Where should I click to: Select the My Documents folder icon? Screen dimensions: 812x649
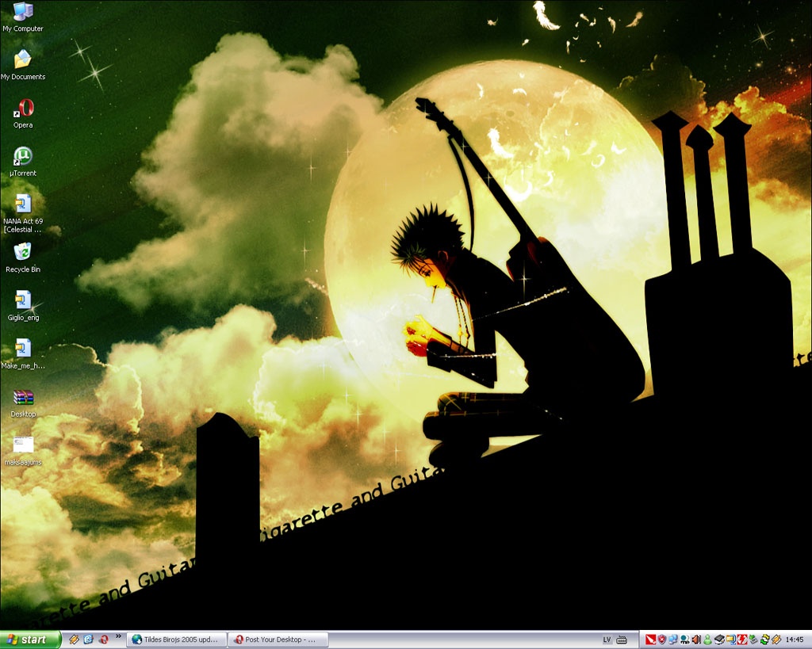click(x=23, y=65)
